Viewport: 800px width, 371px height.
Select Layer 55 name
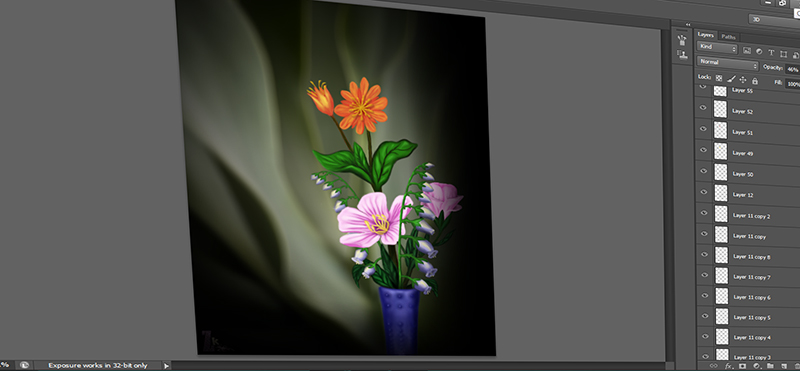[742, 91]
